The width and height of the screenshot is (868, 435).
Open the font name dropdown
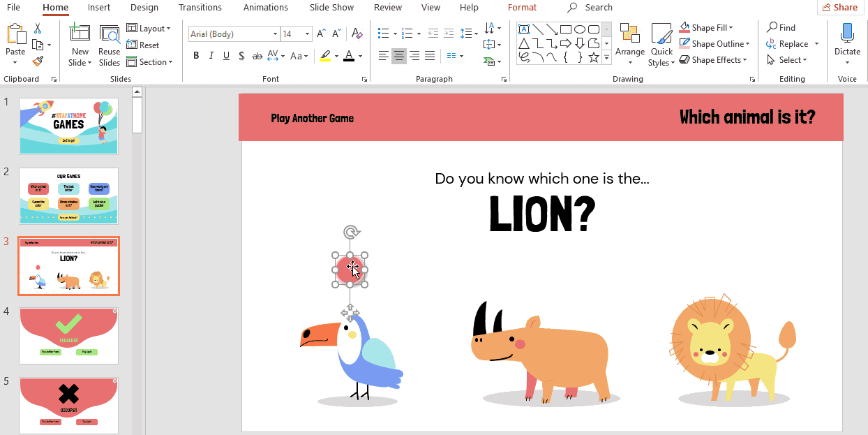click(275, 34)
